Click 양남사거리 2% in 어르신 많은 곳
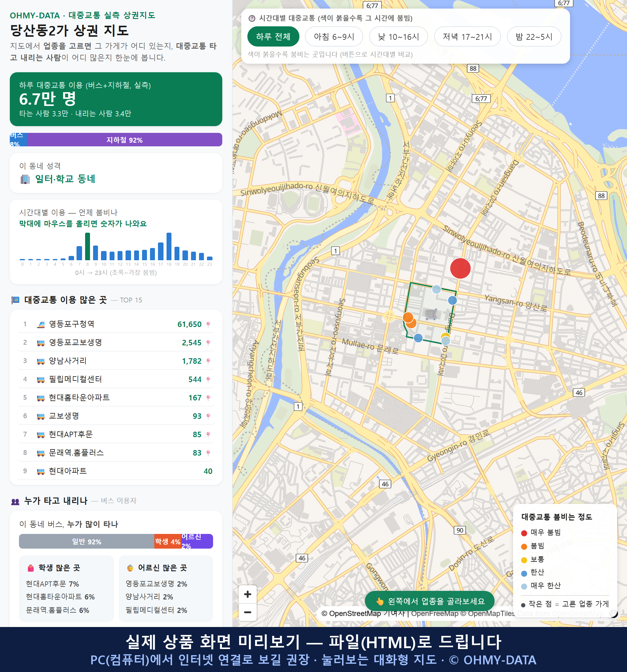Image resolution: width=627 pixels, height=672 pixels. coord(149,597)
